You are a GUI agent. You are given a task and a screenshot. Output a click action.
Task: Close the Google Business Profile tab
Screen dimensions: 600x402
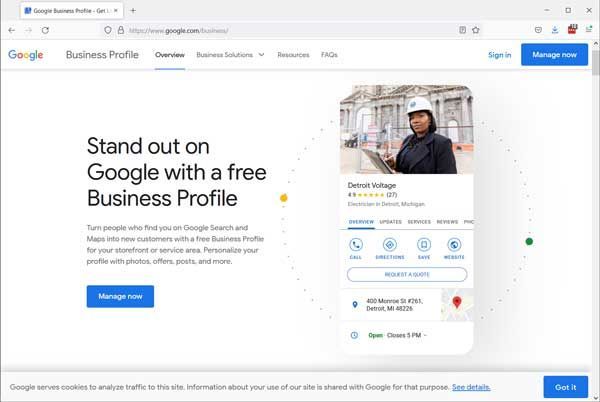click(x=116, y=11)
